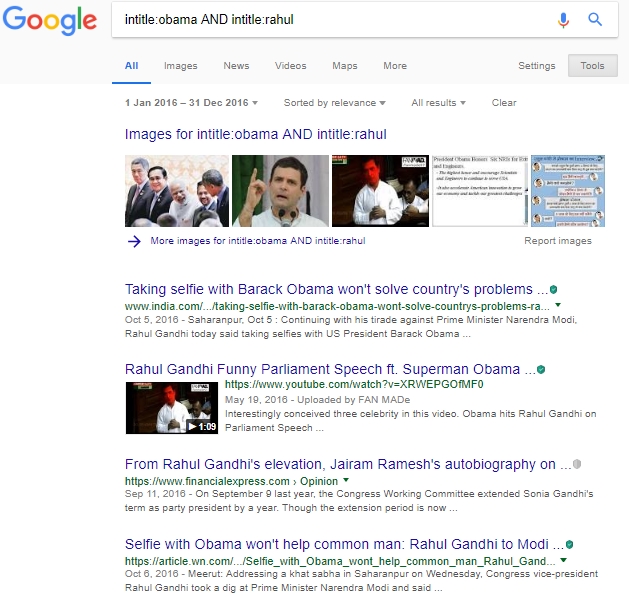Open From Rahul Gandhi's elevation result
The height and width of the screenshot is (598, 629).
pyautogui.click(x=348, y=464)
